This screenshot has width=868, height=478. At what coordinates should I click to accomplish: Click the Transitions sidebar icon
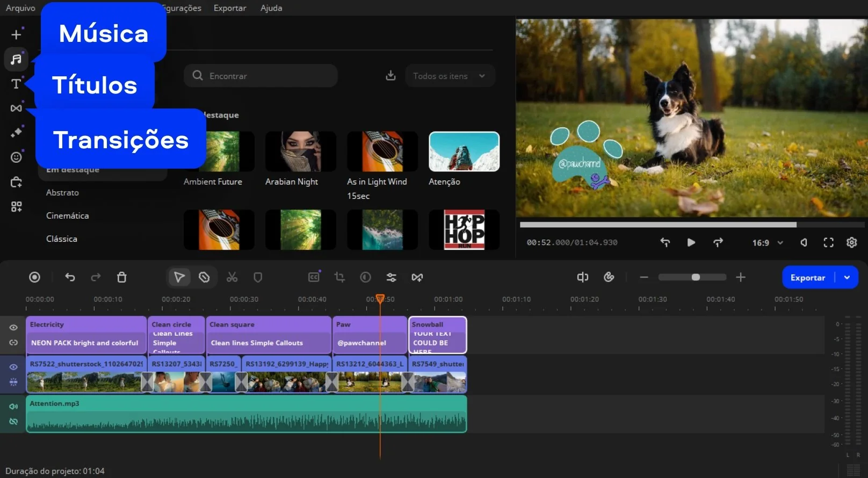coord(16,108)
